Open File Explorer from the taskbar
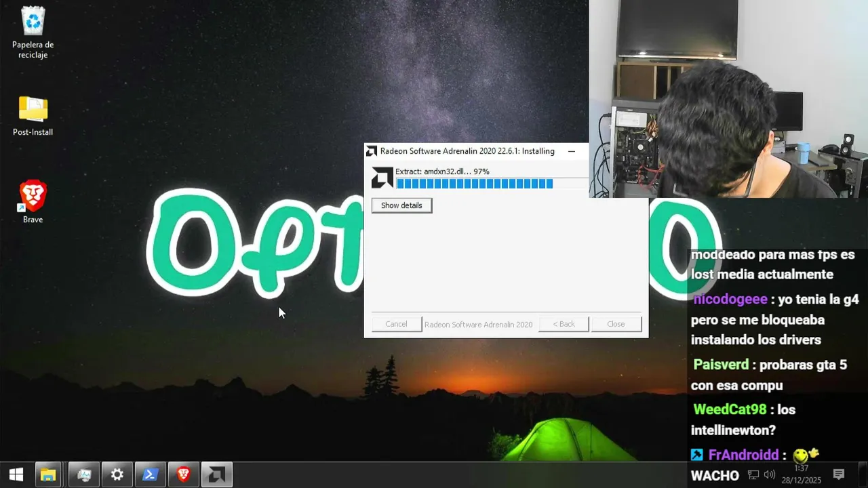The height and width of the screenshot is (488, 868). click(x=48, y=474)
